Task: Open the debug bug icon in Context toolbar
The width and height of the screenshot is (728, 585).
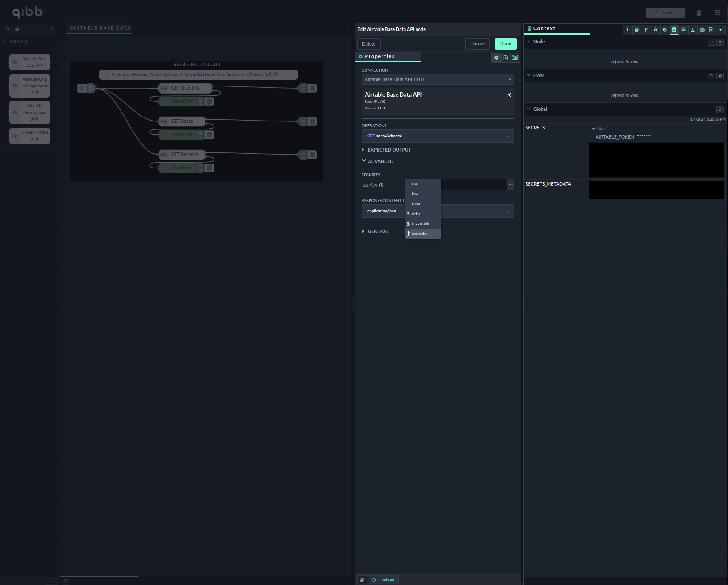Action: click(655, 30)
